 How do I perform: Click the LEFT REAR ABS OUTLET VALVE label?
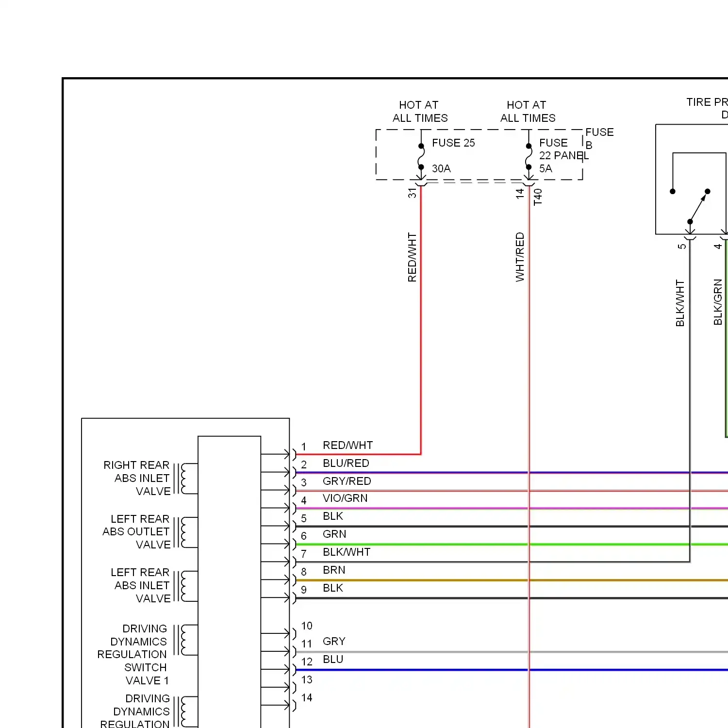(136, 531)
